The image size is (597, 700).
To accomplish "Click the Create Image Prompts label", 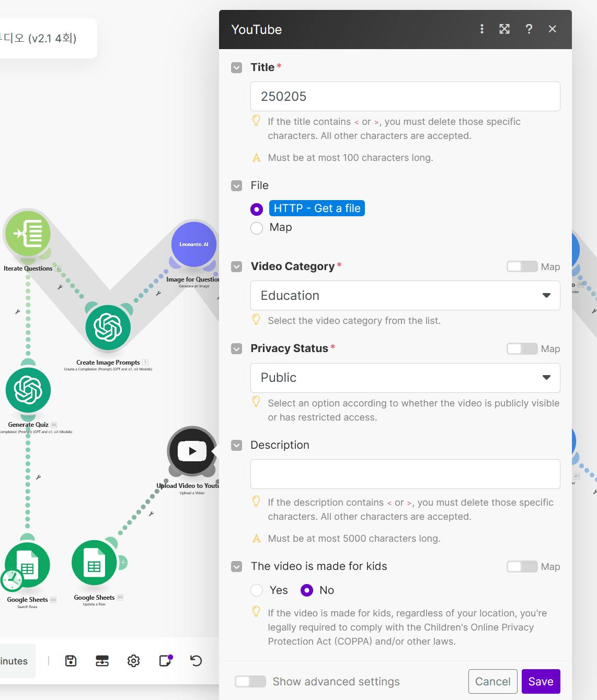I will point(108,363).
